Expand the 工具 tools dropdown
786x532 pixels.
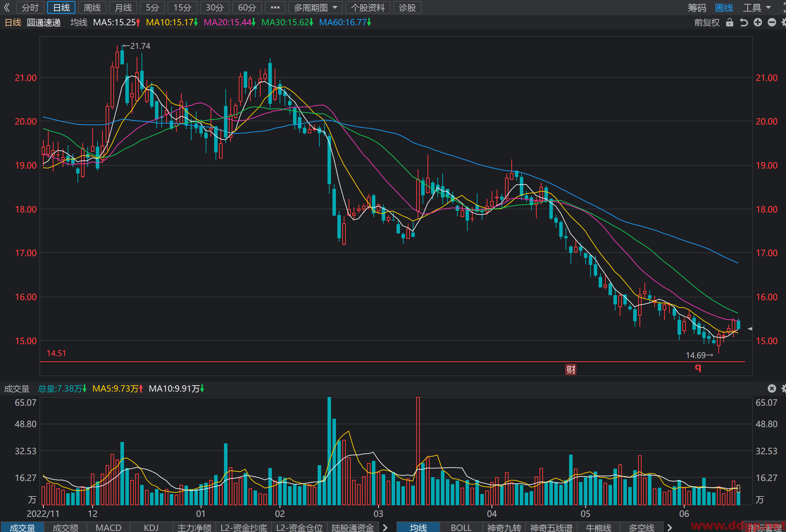click(757, 7)
